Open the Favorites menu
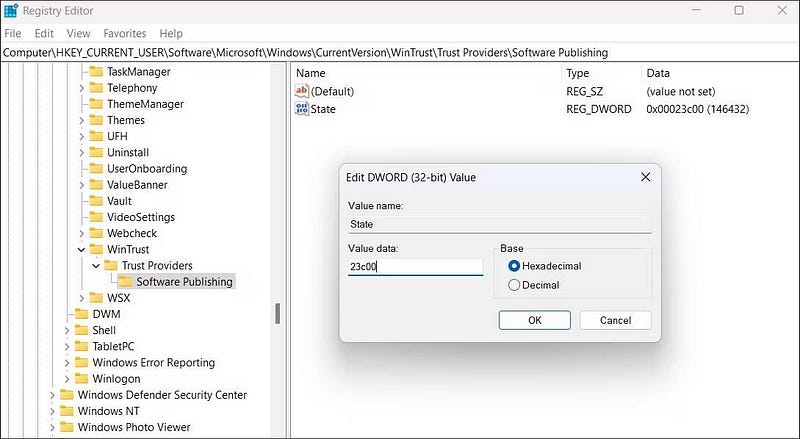This screenshot has width=800, height=439. [x=124, y=33]
